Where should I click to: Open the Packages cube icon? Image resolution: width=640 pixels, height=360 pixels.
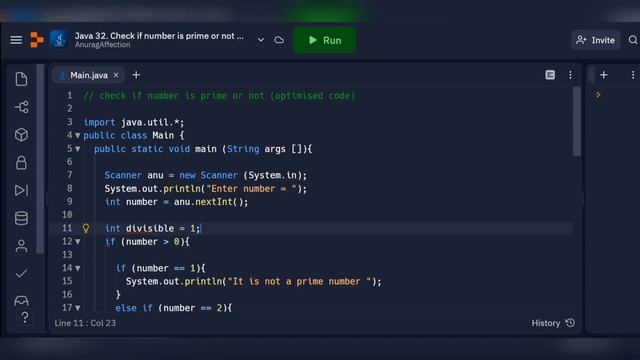(x=21, y=135)
